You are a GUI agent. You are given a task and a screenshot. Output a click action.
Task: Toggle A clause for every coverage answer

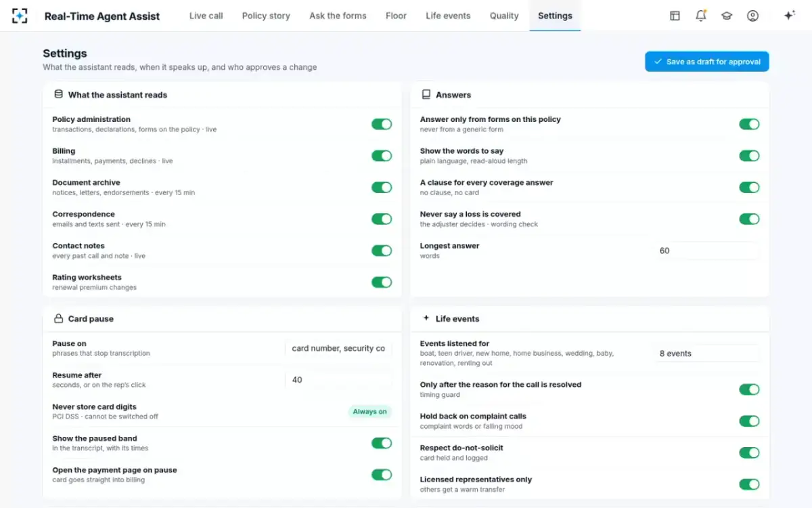click(749, 187)
